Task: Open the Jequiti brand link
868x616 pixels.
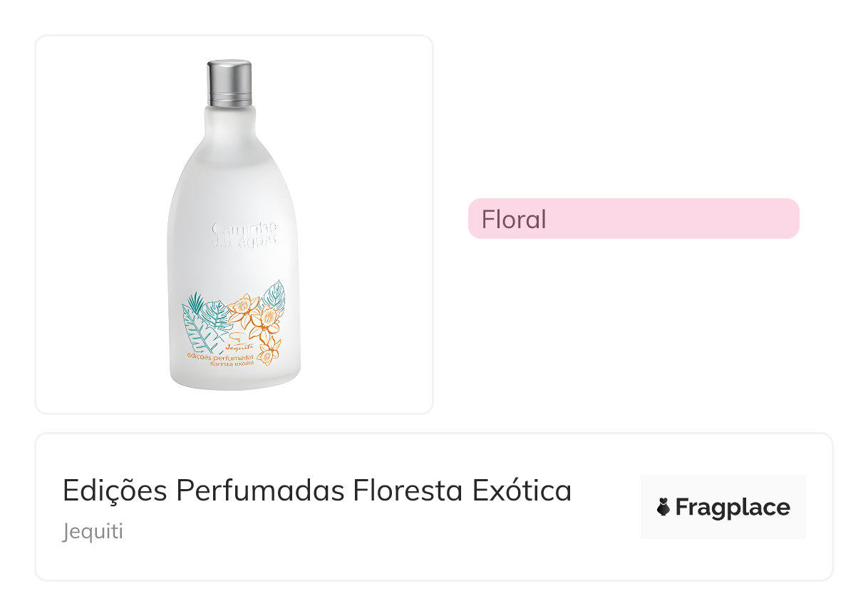Action: click(x=93, y=532)
